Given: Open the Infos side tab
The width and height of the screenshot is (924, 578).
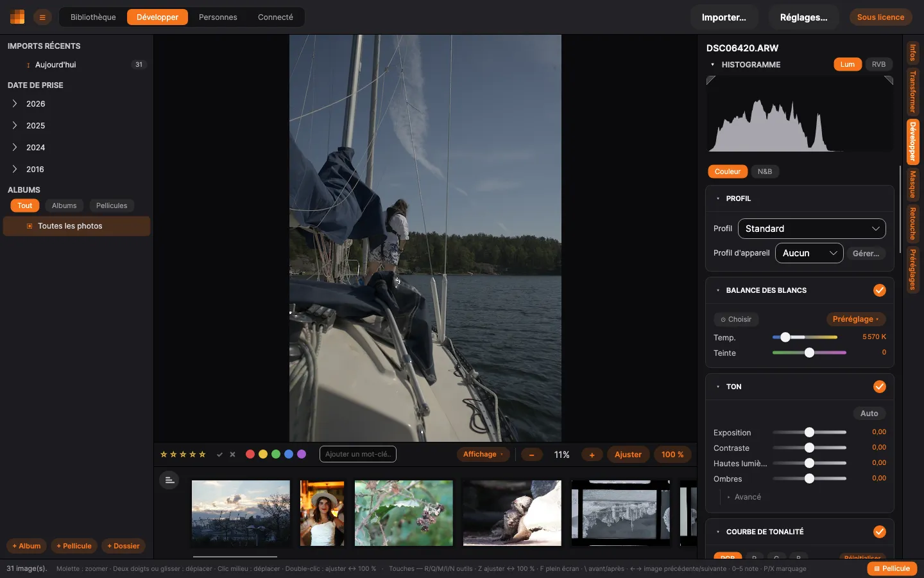Looking at the screenshot, I should click(x=912, y=53).
